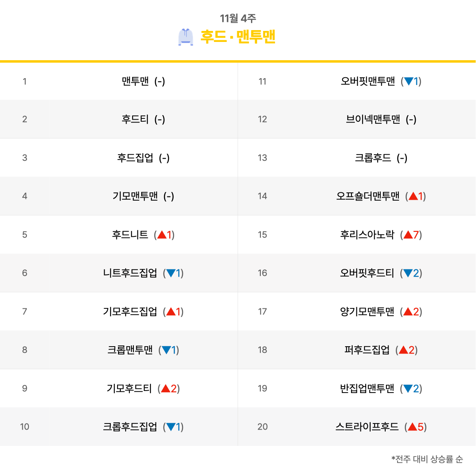Click the 오프숄더맨투맨 keyword
The image size is (476, 476).
click(x=368, y=196)
